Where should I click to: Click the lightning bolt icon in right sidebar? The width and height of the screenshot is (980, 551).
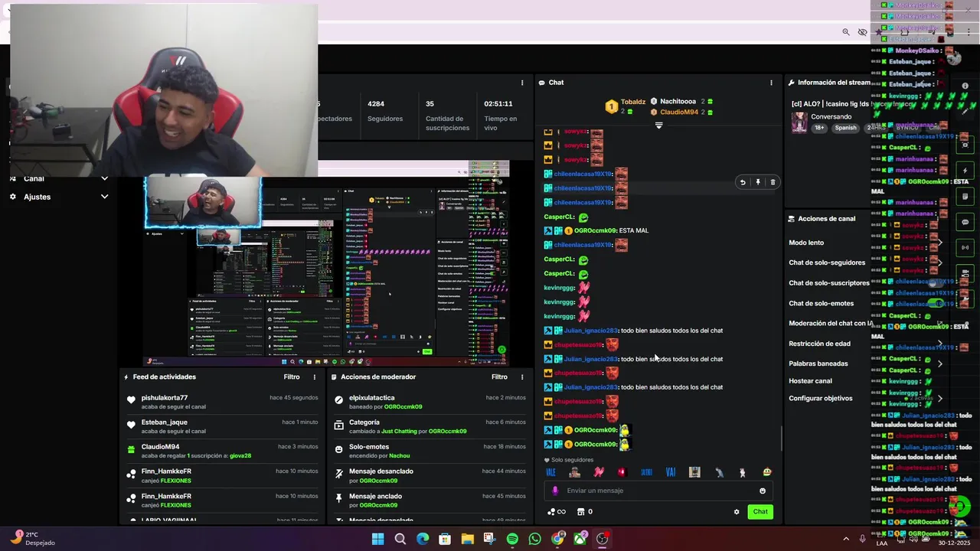pyautogui.click(x=965, y=171)
